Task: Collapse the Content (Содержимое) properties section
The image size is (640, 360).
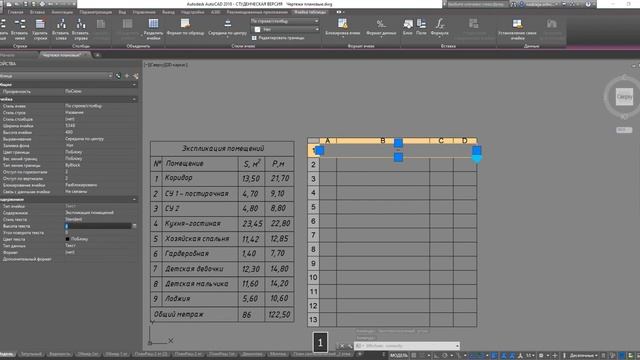Action: pyautogui.click(x=134, y=200)
